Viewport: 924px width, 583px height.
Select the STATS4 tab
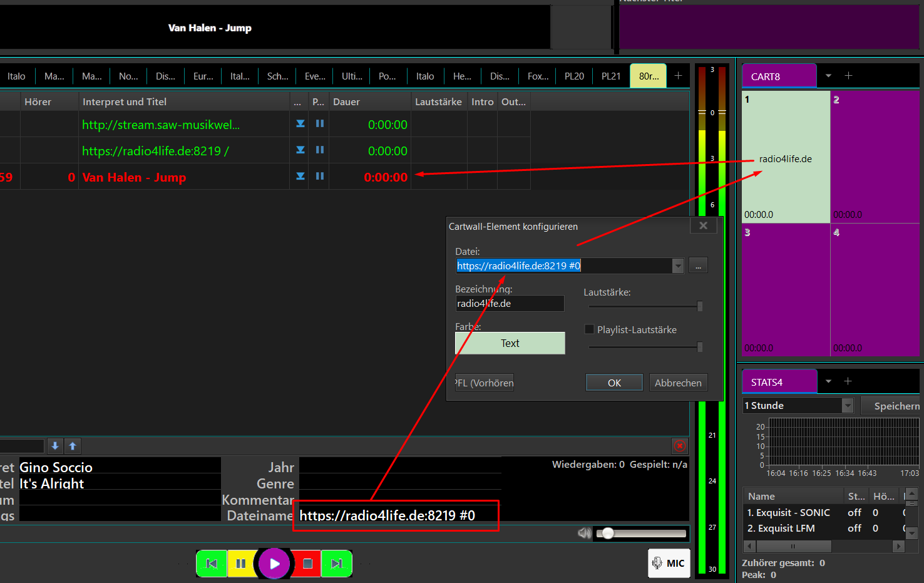pos(779,382)
